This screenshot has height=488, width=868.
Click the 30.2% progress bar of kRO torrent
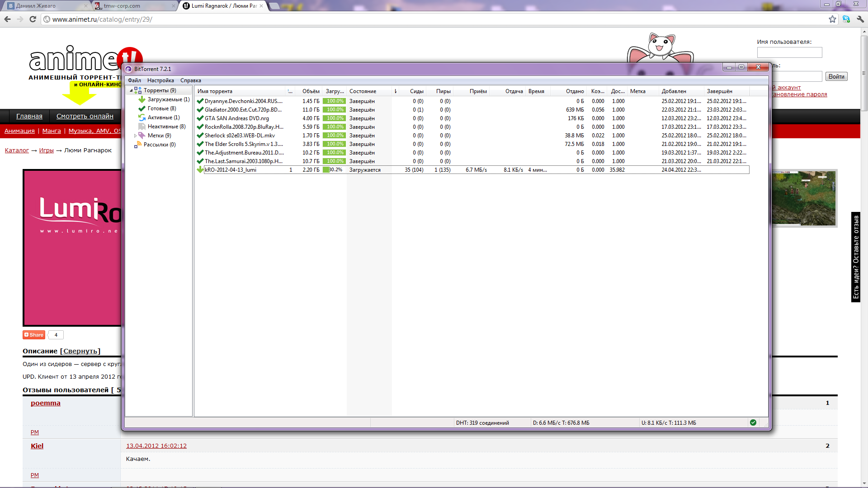335,170
